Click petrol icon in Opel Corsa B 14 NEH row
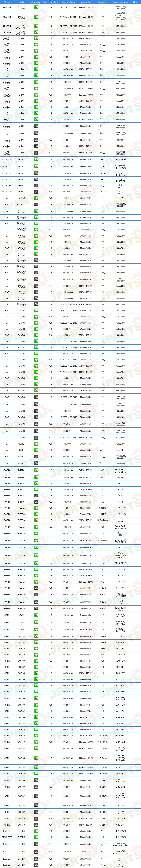Image resolution: width=141 pixels, height=868 pixels. pyautogui.click(x=36, y=742)
